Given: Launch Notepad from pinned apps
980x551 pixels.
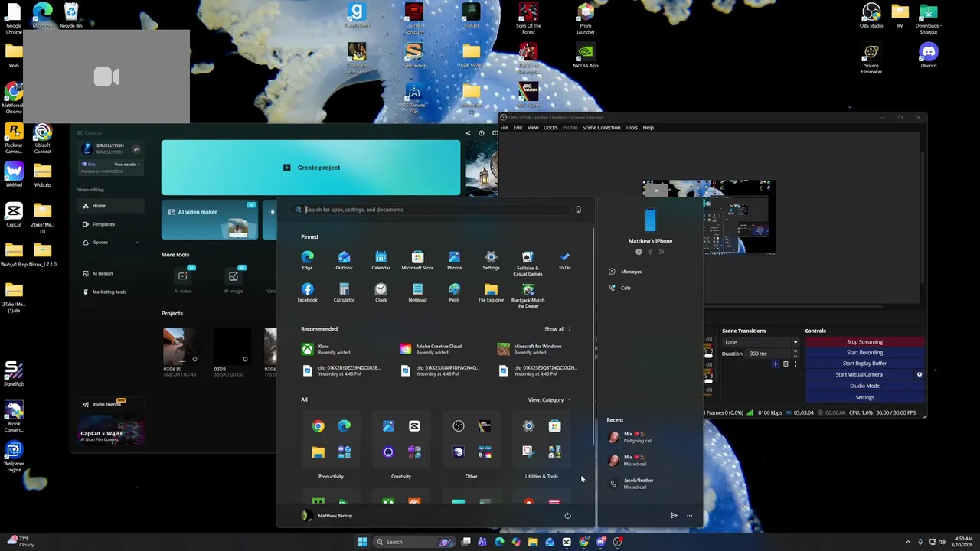Looking at the screenshot, I should pyautogui.click(x=417, y=292).
